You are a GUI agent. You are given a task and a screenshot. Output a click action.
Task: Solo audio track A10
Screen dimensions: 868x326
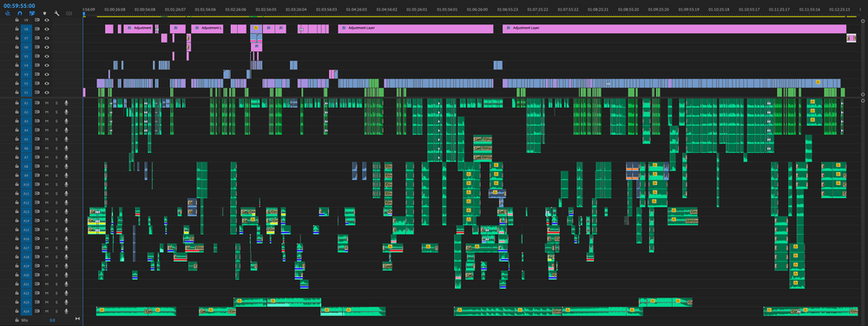[x=56, y=184]
